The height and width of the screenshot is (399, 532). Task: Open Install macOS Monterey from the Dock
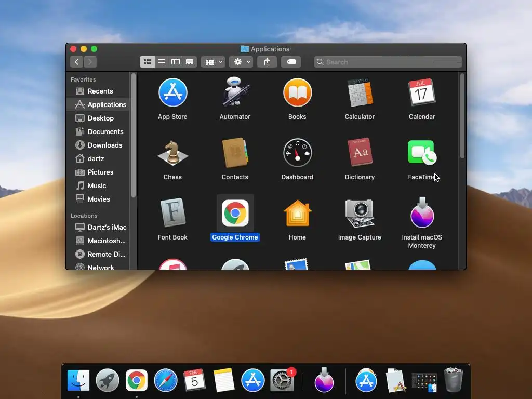[324, 380]
